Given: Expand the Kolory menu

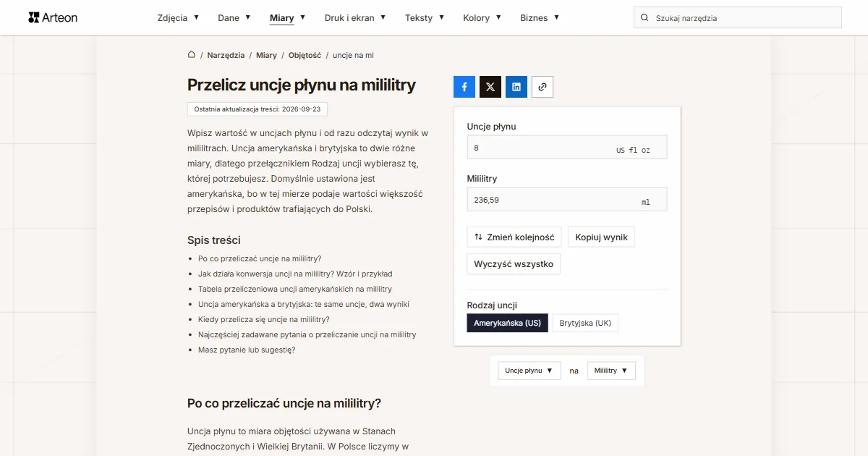Looking at the screenshot, I should coord(482,18).
